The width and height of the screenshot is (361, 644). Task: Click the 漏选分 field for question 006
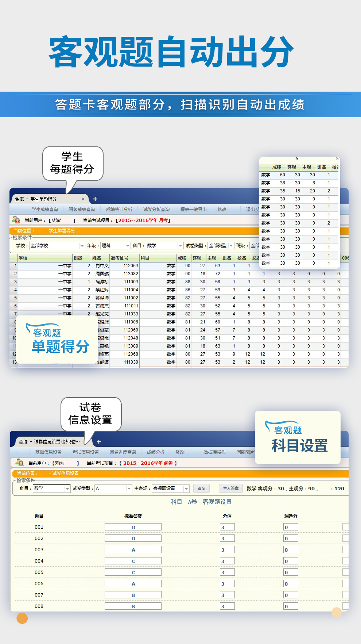pos(291,584)
